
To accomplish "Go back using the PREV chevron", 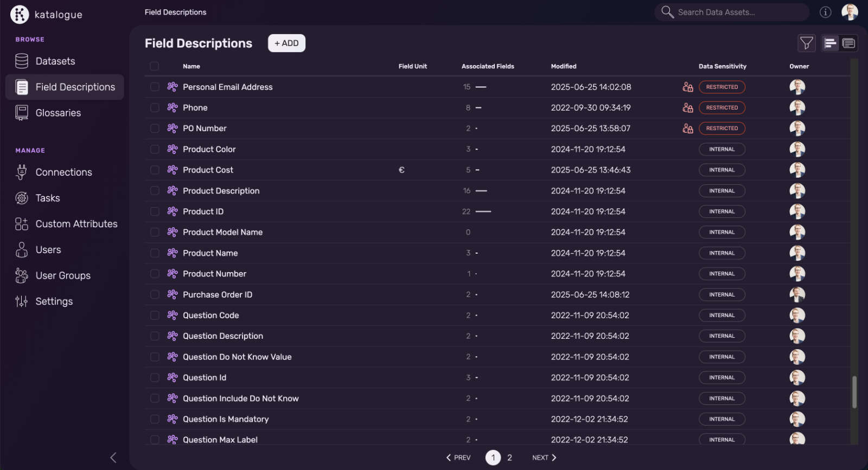I will pyautogui.click(x=458, y=458).
